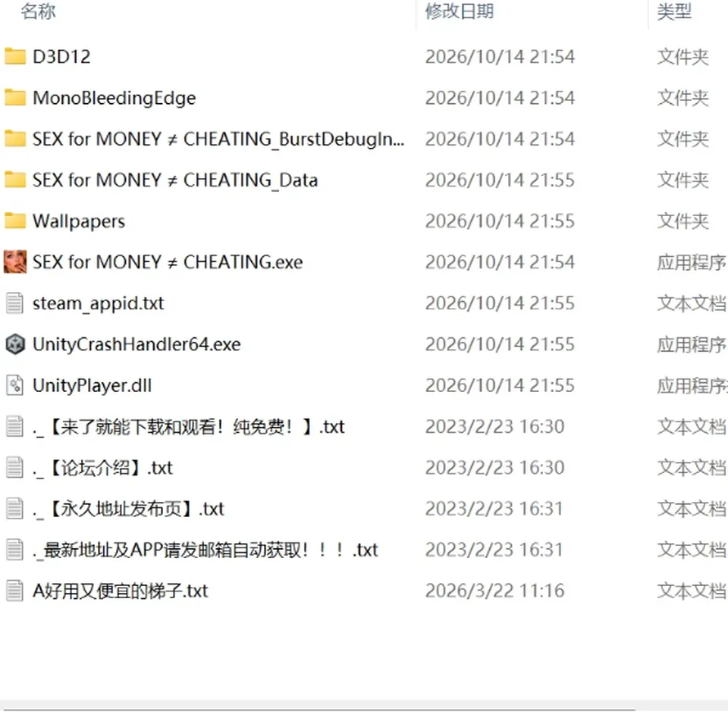Click the game exe portrait icon
This screenshot has width=728, height=712.
(15, 262)
